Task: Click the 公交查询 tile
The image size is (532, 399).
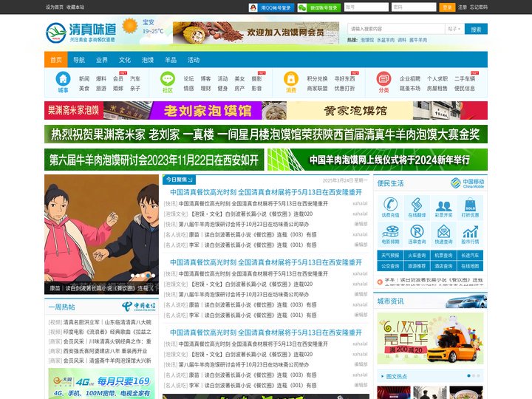Action: pos(390,266)
